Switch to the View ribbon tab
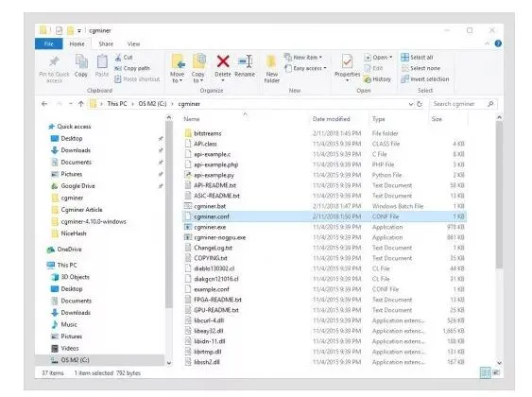The image size is (532, 397). pos(133,43)
